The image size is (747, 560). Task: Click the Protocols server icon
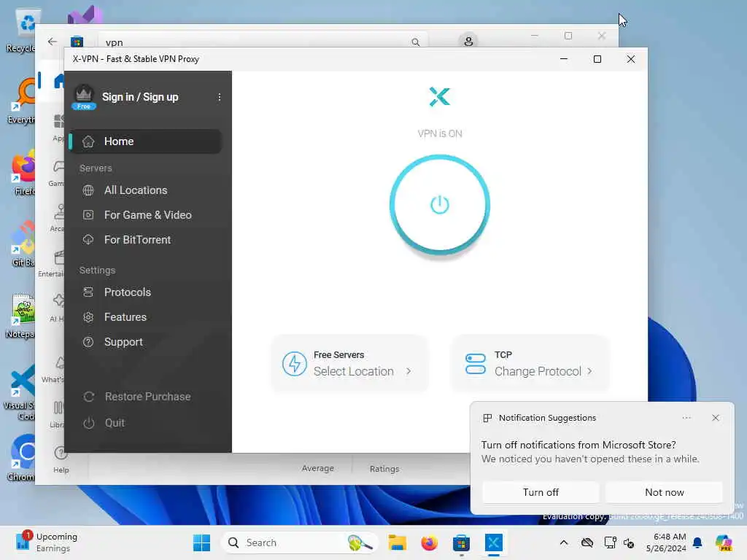(88, 292)
